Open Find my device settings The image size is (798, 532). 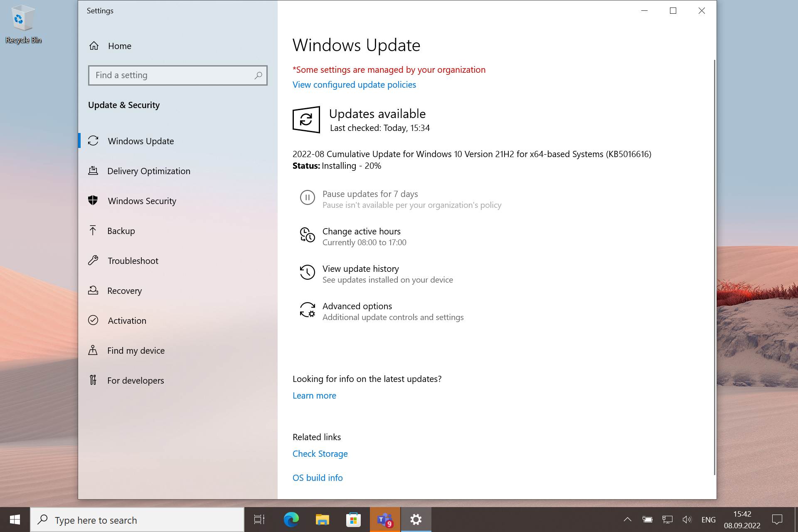click(136, 350)
